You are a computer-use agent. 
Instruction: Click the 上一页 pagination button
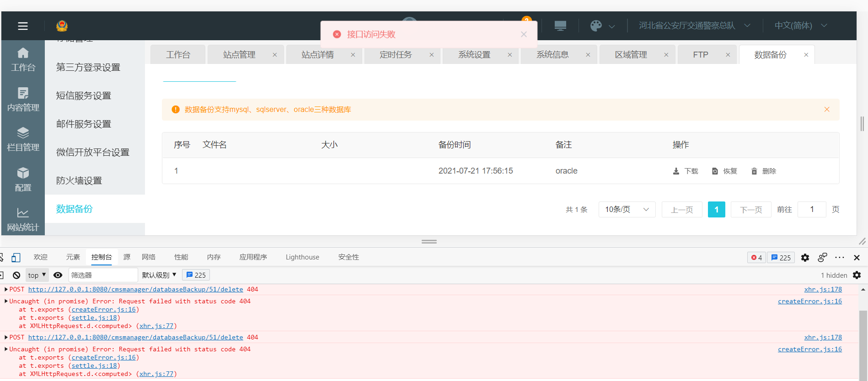[682, 209]
